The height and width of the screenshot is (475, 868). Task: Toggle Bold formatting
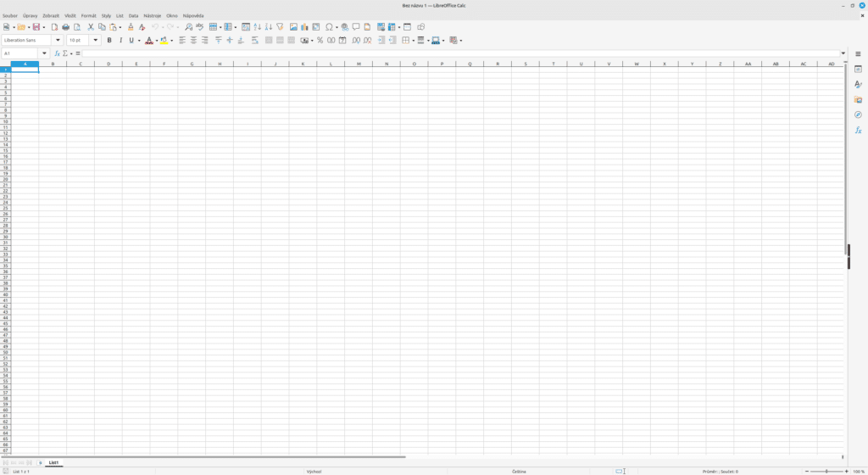pos(109,40)
